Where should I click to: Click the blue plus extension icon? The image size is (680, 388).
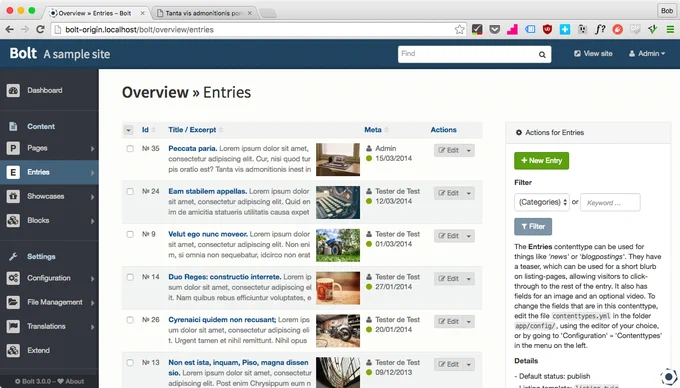coord(565,29)
